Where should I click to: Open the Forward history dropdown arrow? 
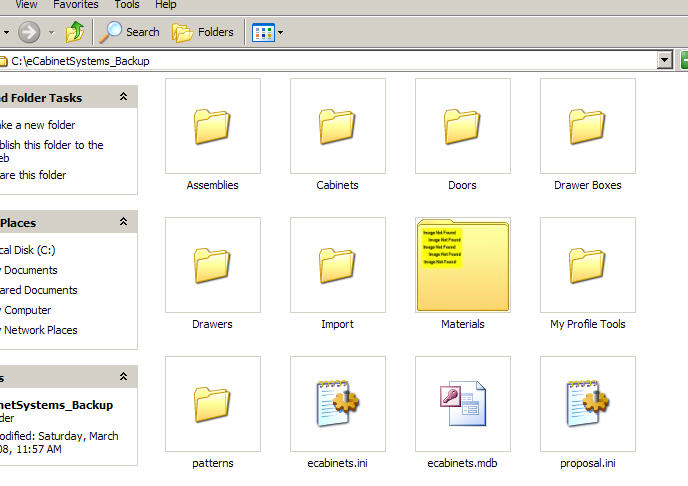51,32
